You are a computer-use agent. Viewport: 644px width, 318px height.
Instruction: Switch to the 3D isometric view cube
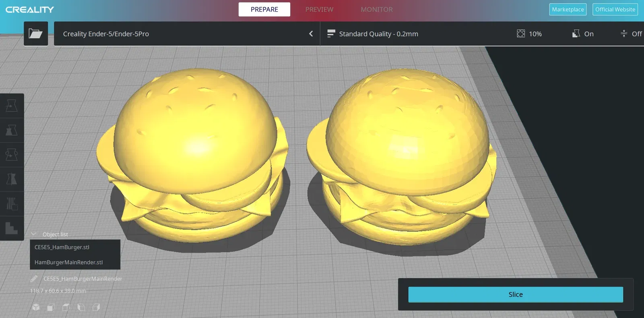point(36,307)
